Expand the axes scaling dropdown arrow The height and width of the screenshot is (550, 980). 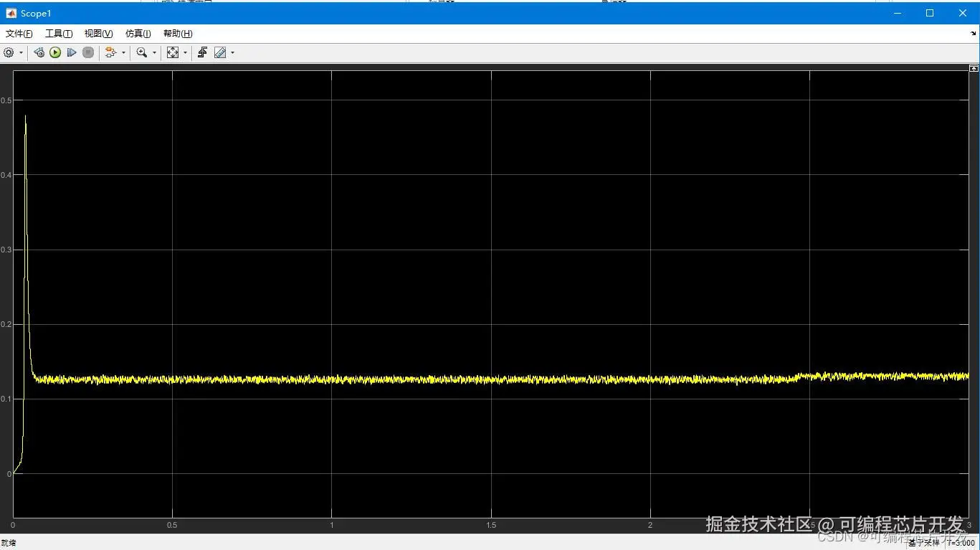[x=185, y=52]
